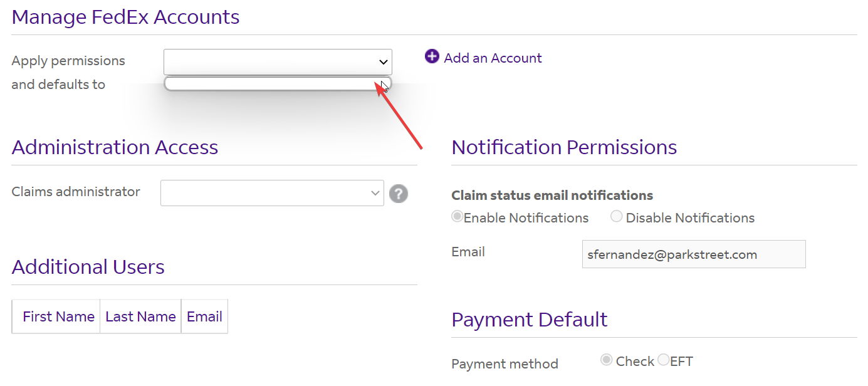Click the First Name column header
Viewport: 868px width, 386px height.
[x=58, y=316]
